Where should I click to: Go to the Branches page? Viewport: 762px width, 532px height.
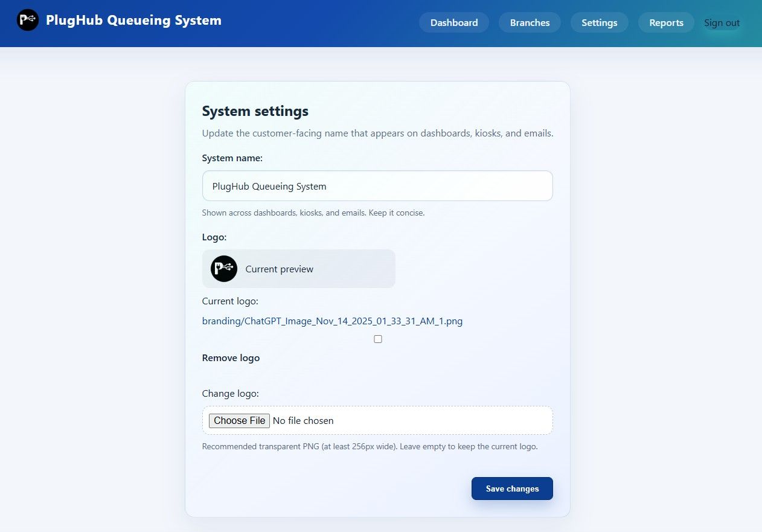point(530,23)
